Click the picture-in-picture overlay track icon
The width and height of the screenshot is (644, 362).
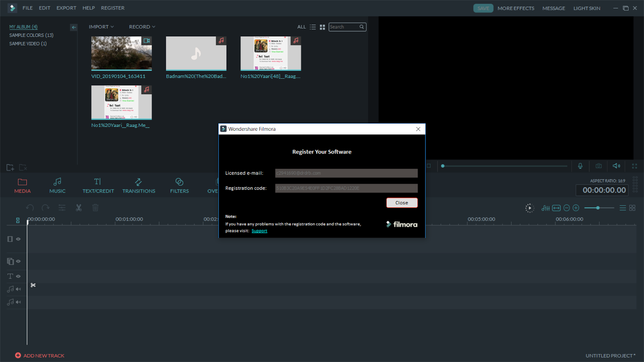(x=10, y=261)
